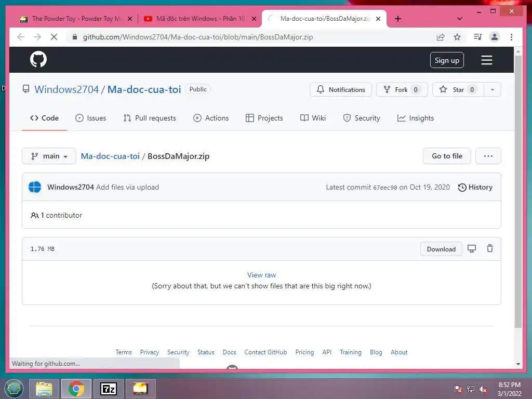Image resolution: width=532 pixels, height=399 pixels.
Task: Click the Go to file button
Action: [447, 156]
